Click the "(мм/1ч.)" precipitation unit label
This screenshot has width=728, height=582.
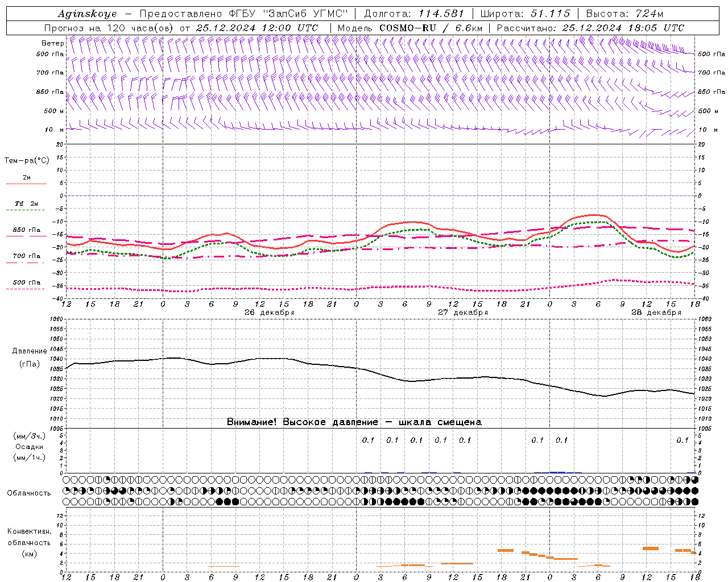point(29,458)
